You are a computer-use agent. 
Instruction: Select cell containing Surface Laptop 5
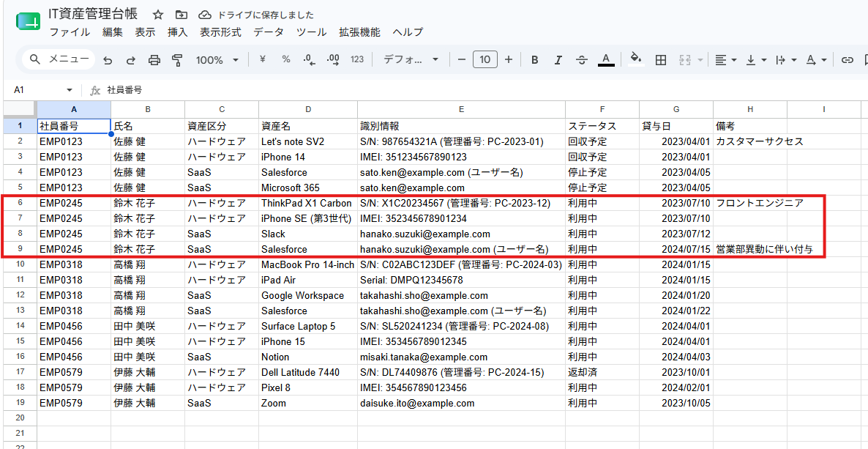(308, 326)
